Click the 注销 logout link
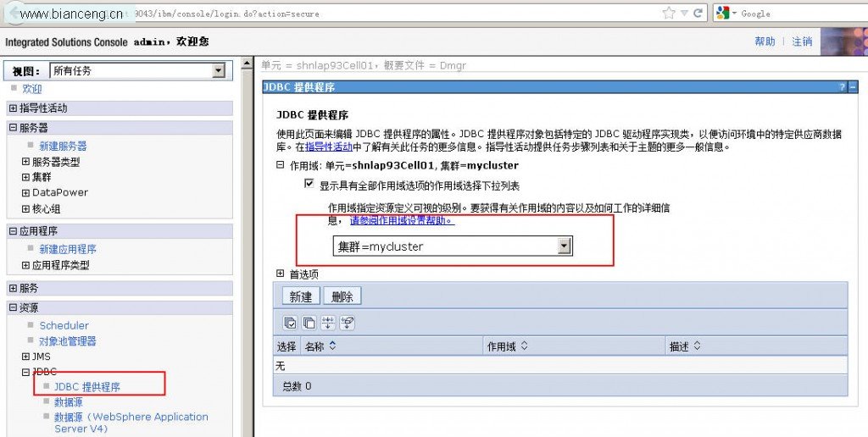The image size is (868, 437). [x=802, y=41]
